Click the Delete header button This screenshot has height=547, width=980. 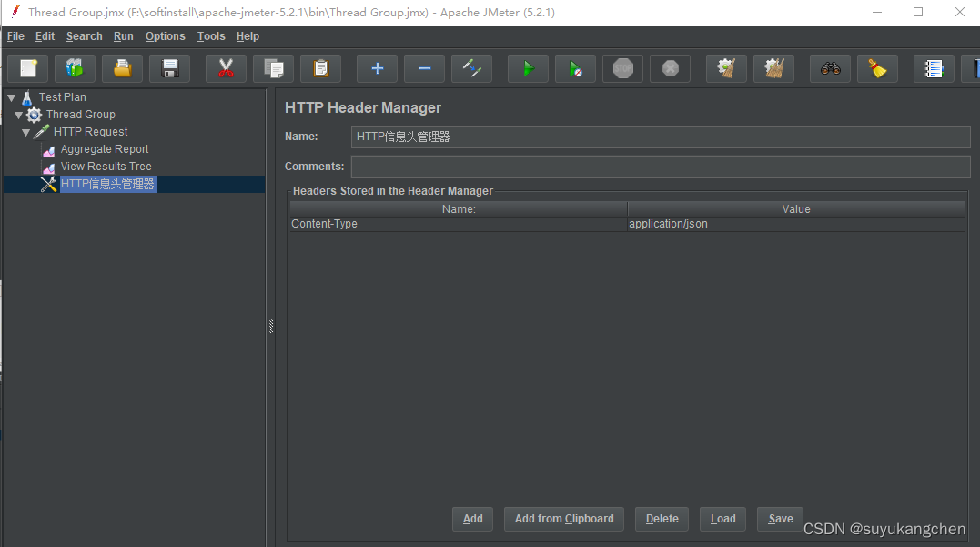coord(662,519)
